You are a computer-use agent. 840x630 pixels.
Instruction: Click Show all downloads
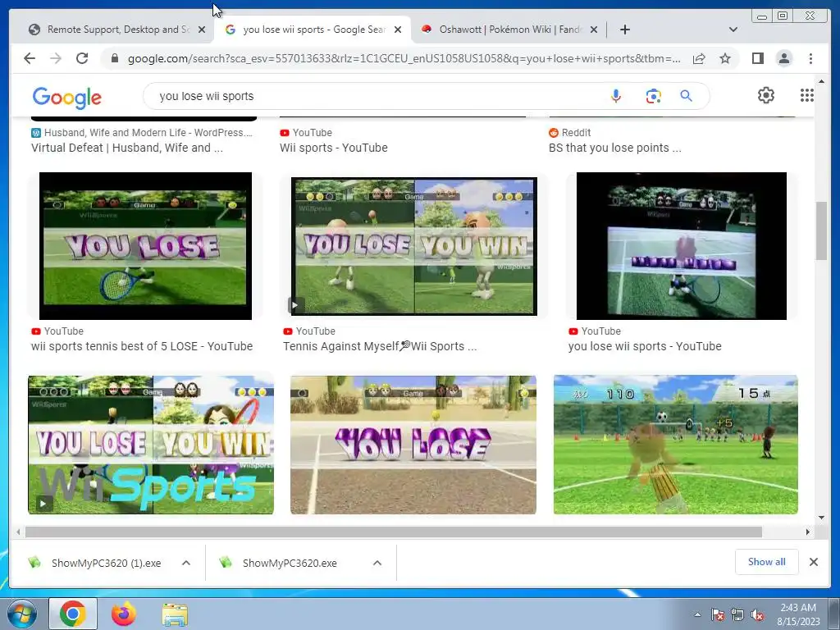767,562
